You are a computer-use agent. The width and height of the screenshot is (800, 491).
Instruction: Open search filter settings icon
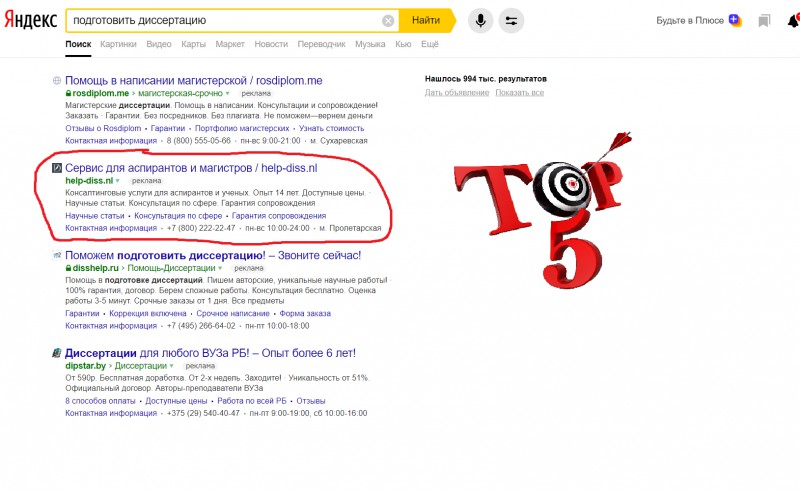(511, 21)
